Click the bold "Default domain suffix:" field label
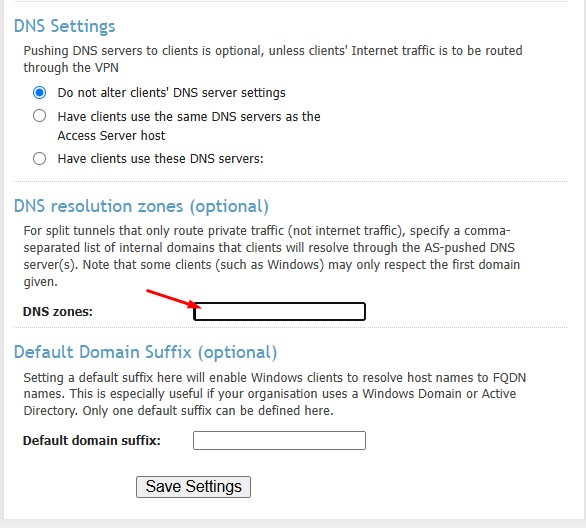This screenshot has width=586, height=528. click(92, 441)
